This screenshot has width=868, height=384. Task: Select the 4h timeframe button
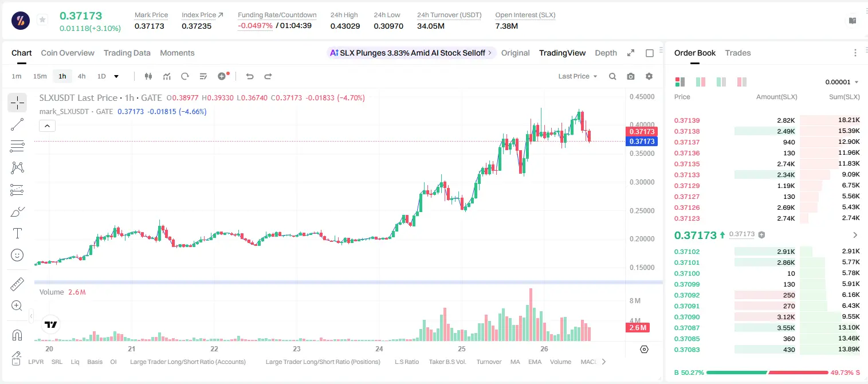coord(82,76)
